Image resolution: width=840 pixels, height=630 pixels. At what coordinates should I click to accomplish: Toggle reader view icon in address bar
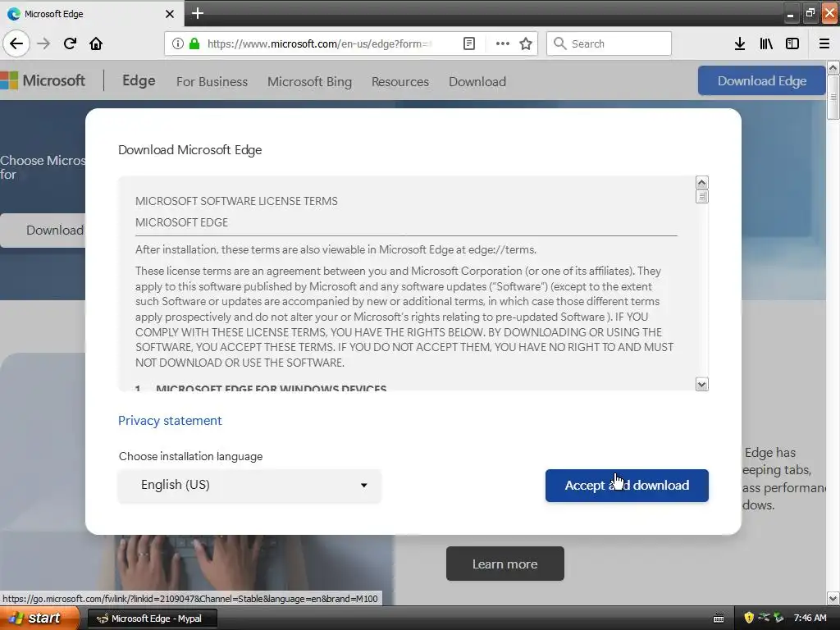point(468,43)
